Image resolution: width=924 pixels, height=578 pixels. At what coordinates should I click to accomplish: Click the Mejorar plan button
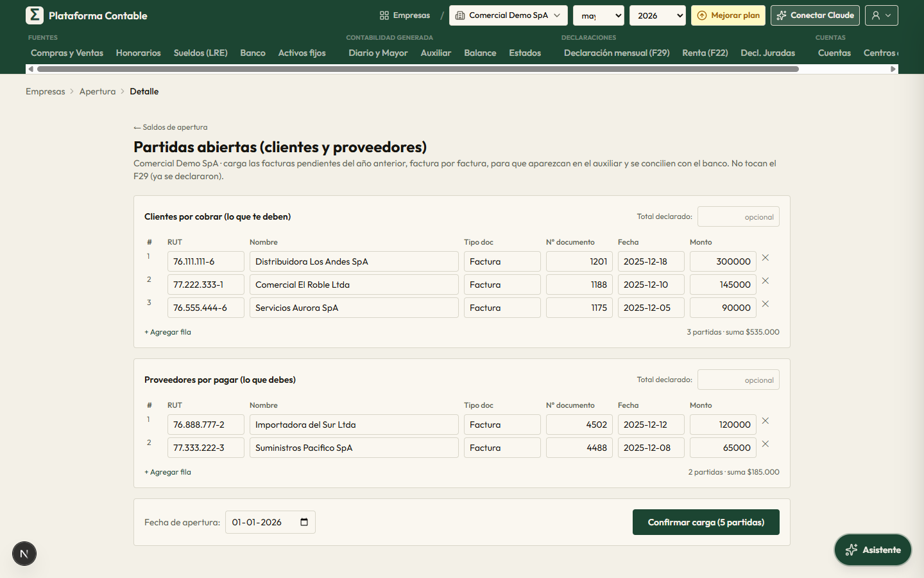pos(728,15)
